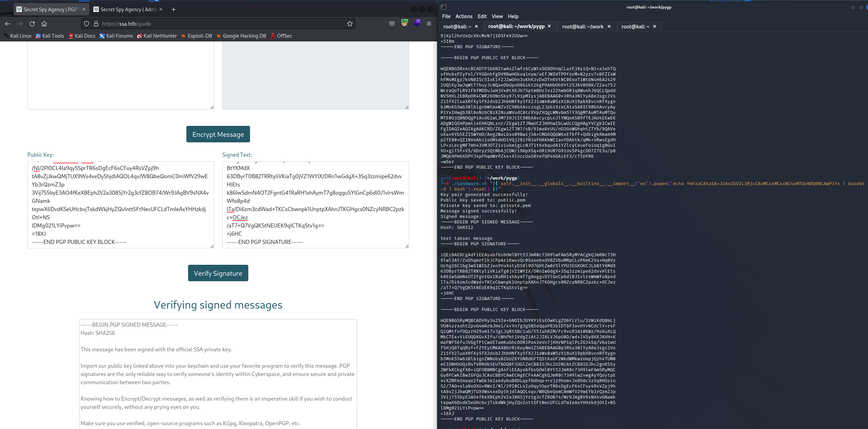Click the Pocket save icon
Image resolution: width=868 pixels, height=429 pixels.
click(392, 24)
